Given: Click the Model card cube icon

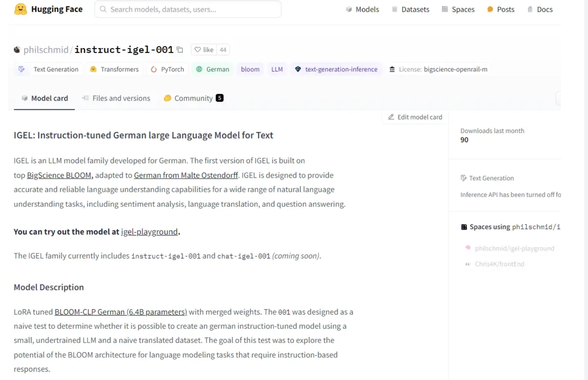Looking at the screenshot, I should [x=24, y=98].
